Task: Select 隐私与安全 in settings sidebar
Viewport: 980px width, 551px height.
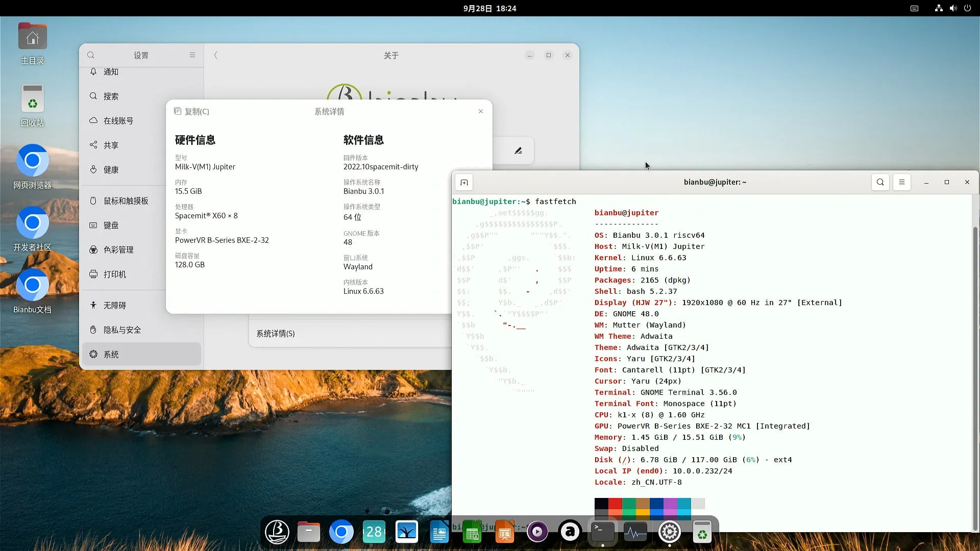Action: [122, 330]
